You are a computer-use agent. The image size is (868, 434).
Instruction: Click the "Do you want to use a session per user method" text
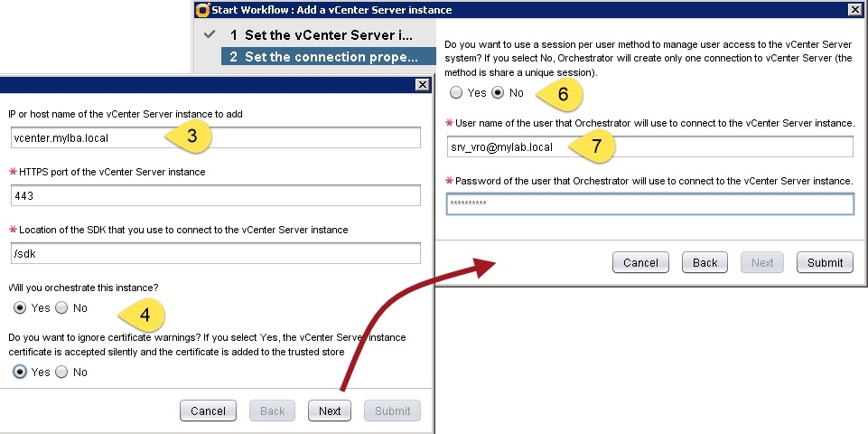tap(649, 58)
